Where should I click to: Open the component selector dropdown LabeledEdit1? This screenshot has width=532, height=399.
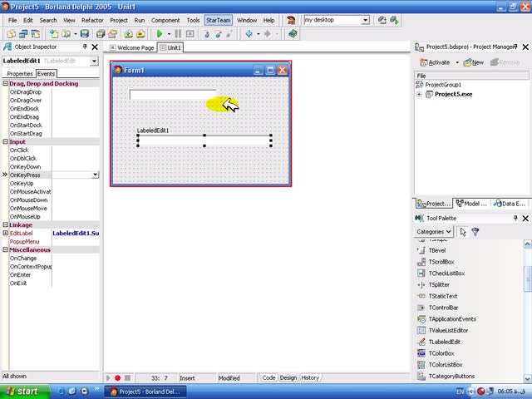pyautogui.click(x=94, y=61)
